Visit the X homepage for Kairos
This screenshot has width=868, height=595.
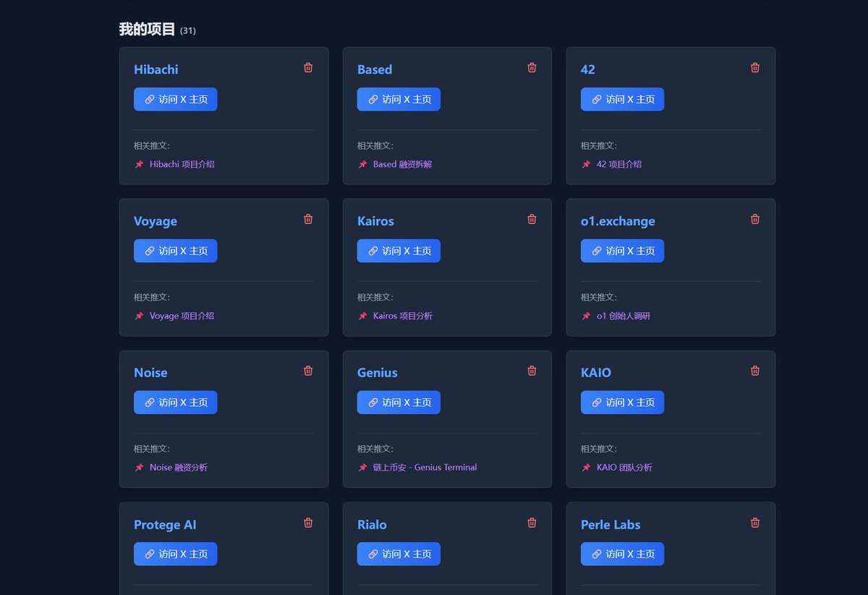(399, 250)
